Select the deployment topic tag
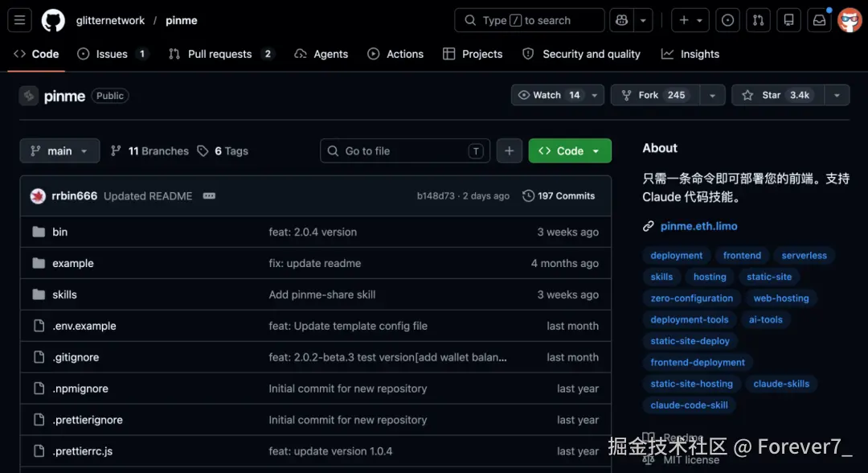The width and height of the screenshot is (868, 473). pyautogui.click(x=677, y=255)
